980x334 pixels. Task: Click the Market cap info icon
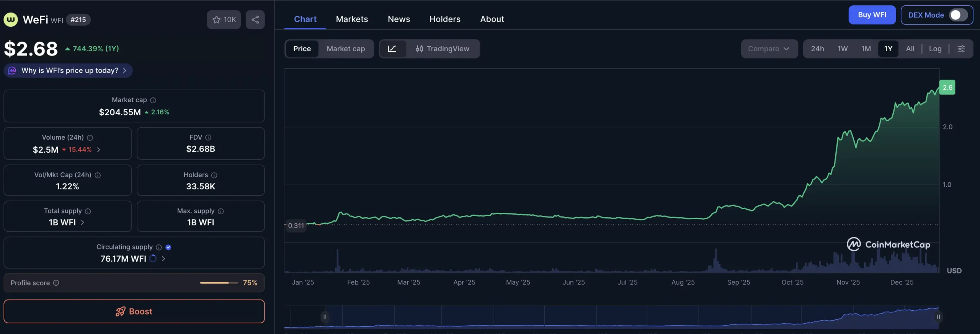click(x=153, y=100)
